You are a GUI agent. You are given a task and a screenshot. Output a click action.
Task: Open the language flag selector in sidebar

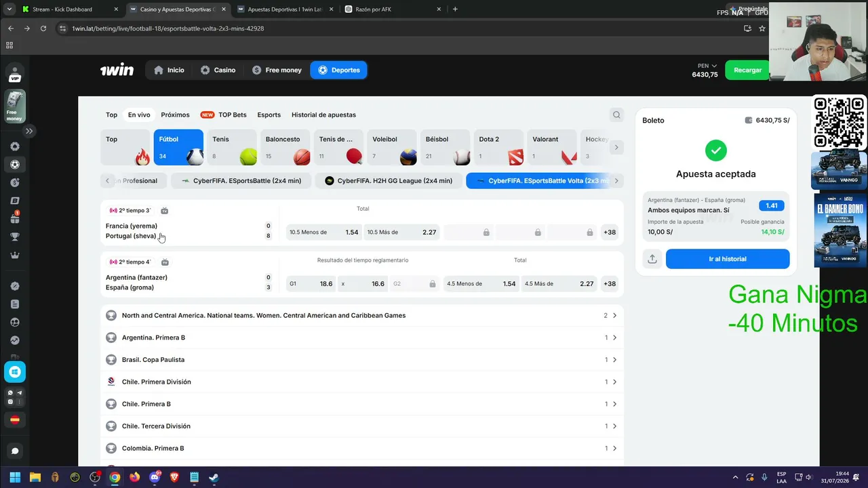click(x=15, y=420)
